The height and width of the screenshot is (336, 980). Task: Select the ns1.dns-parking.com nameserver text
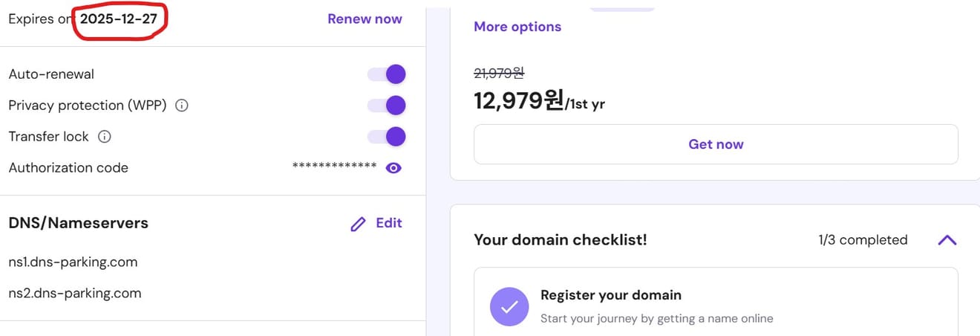click(x=73, y=262)
